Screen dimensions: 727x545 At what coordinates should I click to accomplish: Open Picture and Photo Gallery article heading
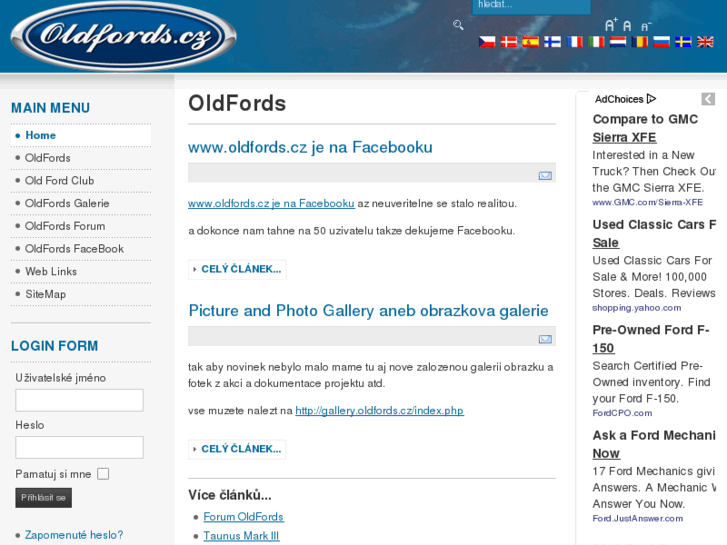(368, 311)
